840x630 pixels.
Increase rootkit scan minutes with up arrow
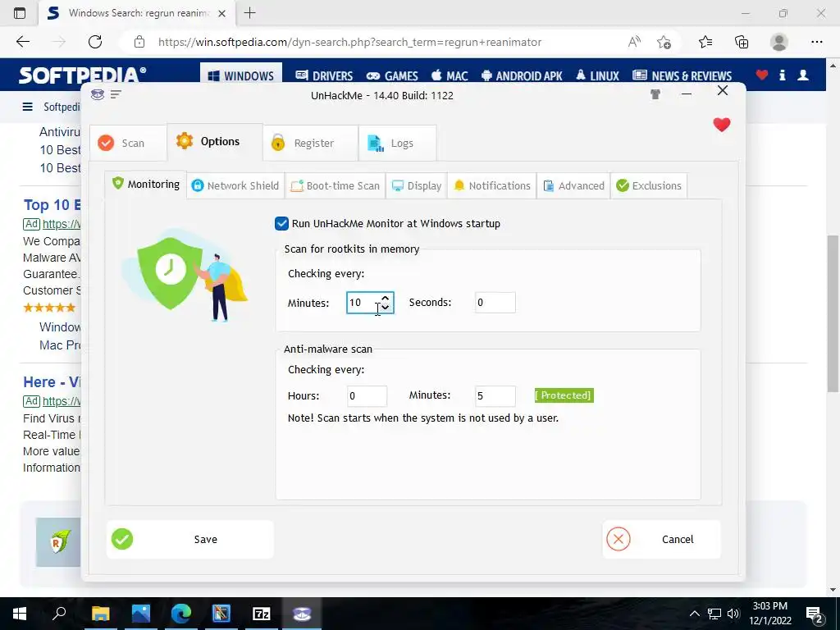pos(386,298)
